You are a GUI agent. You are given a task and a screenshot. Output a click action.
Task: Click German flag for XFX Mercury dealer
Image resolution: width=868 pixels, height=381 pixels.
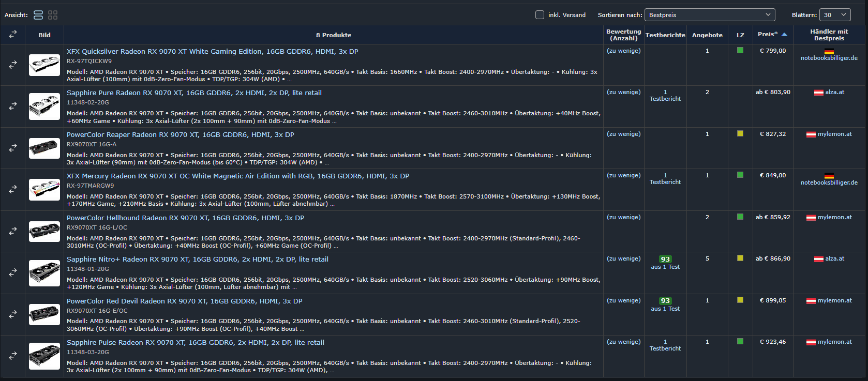coord(829,176)
